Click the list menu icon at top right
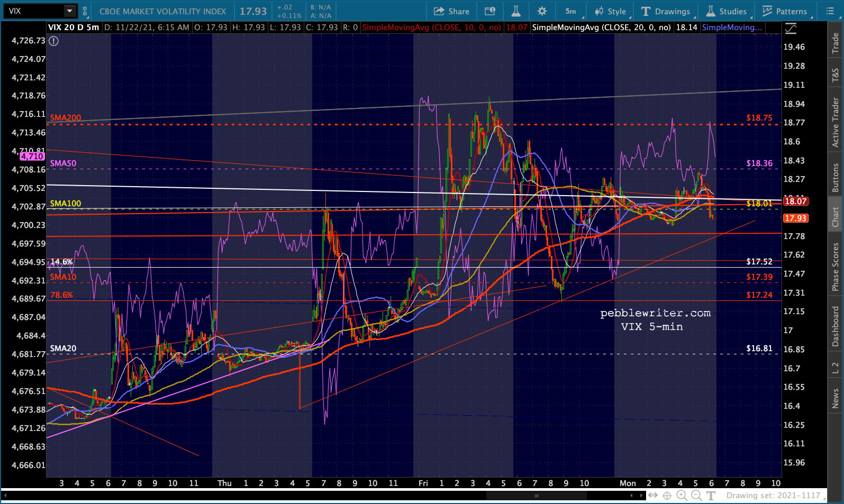Screen dimensions: 844x504 829,11
